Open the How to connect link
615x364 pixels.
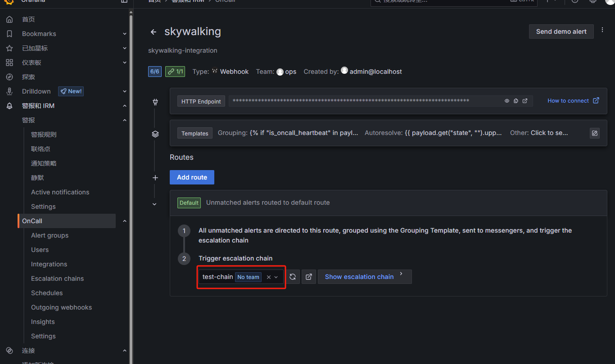click(x=573, y=101)
